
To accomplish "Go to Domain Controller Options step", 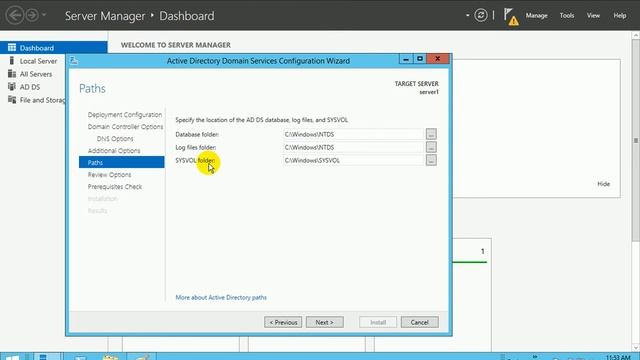I will click(125, 127).
